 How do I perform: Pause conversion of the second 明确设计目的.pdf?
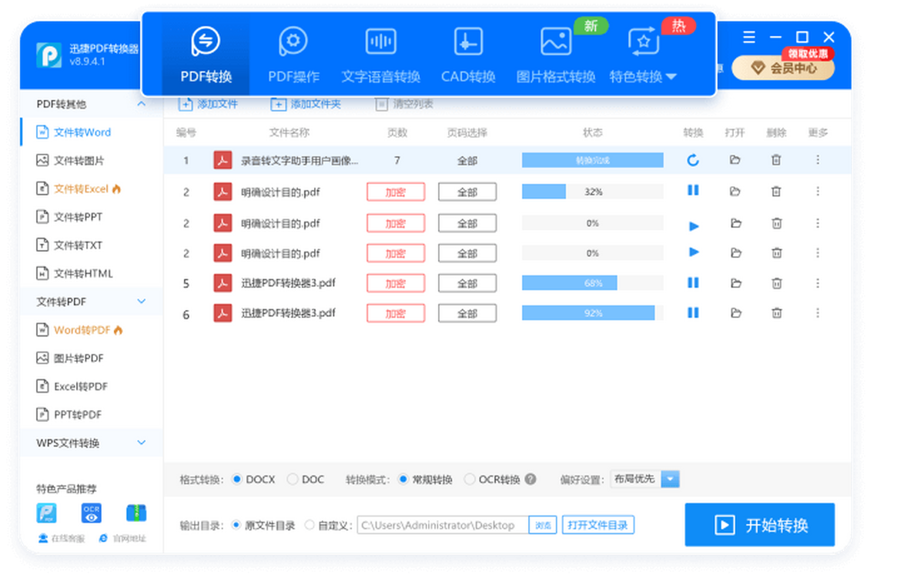point(692,191)
